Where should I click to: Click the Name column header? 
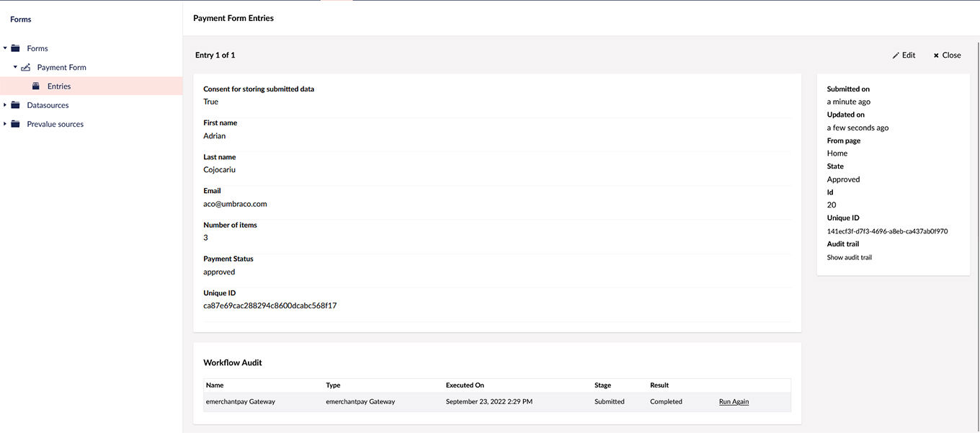coord(215,385)
